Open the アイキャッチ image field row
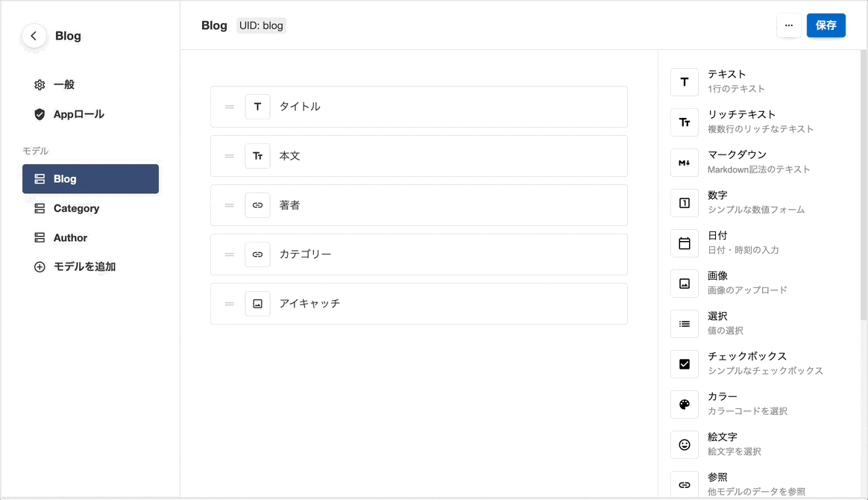This screenshot has width=868, height=500. pyautogui.click(x=418, y=304)
